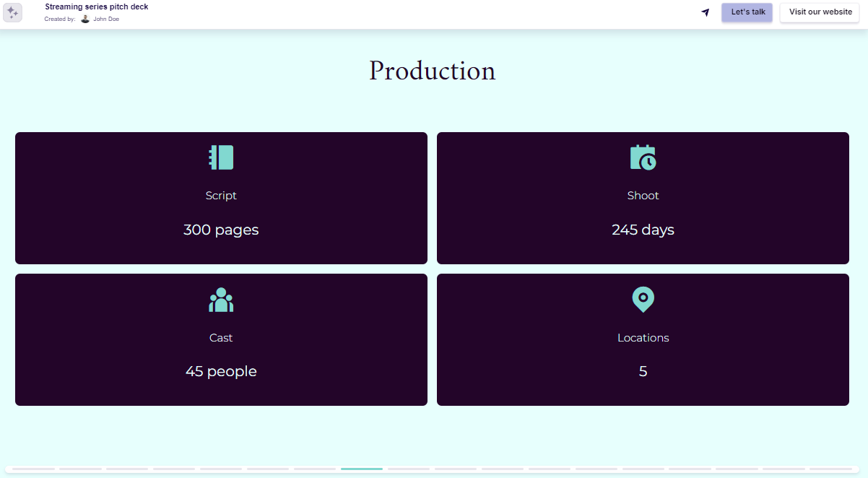The width and height of the screenshot is (868, 478).
Task: Click the Shoot calendar-clock icon
Action: pos(642,157)
